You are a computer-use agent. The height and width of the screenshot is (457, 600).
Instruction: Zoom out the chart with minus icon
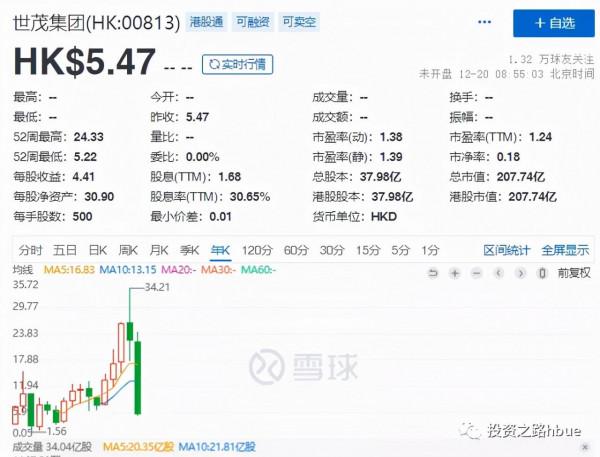[476, 273]
